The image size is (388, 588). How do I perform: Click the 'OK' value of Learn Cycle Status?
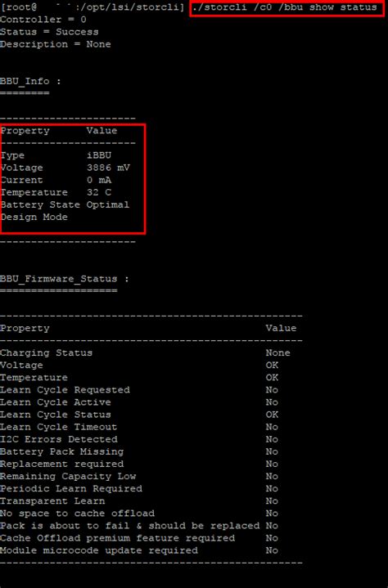pos(272,415)
